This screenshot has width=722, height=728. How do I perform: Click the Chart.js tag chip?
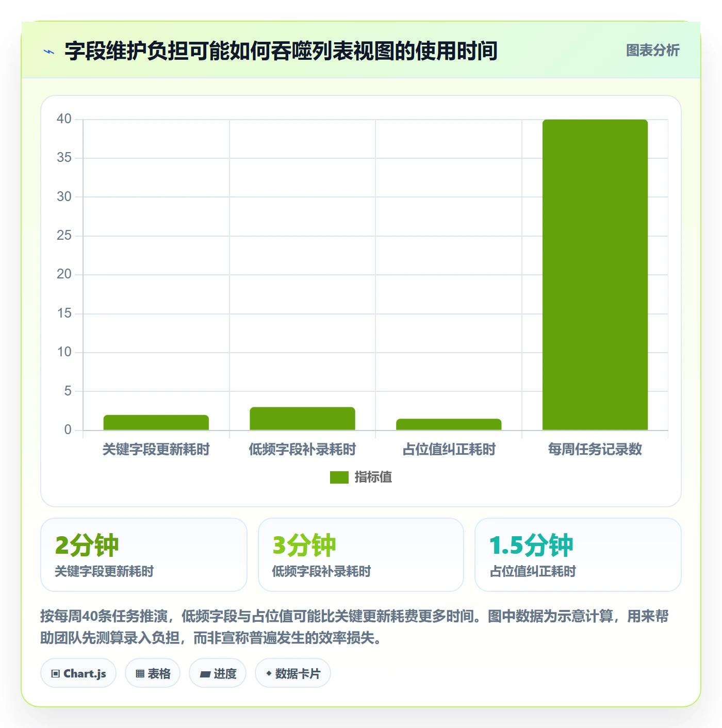click(78, 673)
